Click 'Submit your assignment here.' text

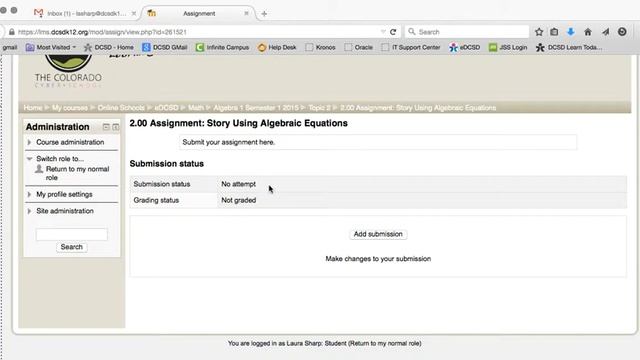[229, 142]
